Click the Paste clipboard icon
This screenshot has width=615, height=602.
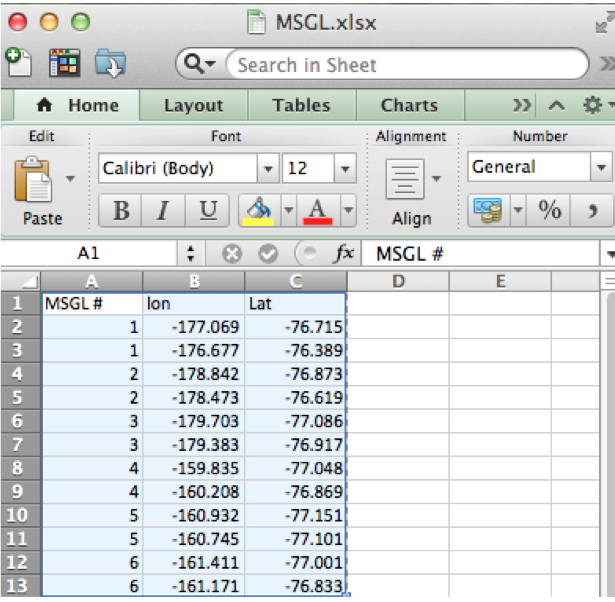[x=33, y=181]
